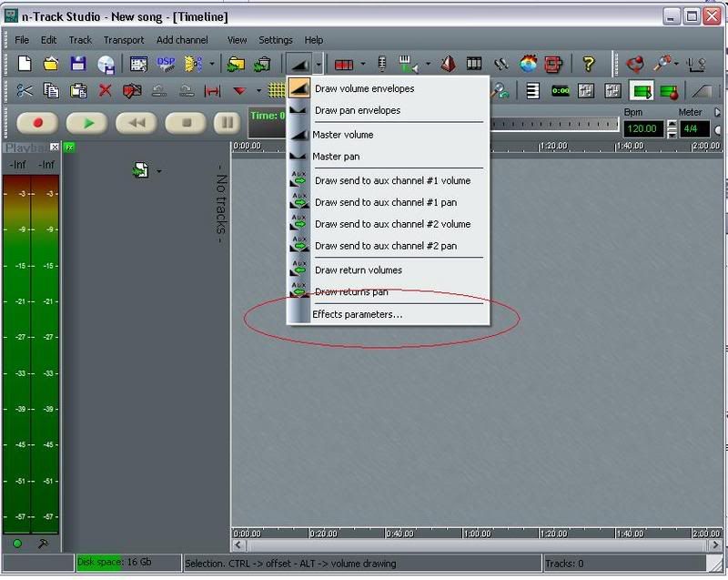Expand the arrow beside the yellow DSP effects icon
This screenshot has height=580, width=728.
pyautogui.click(x=212, y=64)
